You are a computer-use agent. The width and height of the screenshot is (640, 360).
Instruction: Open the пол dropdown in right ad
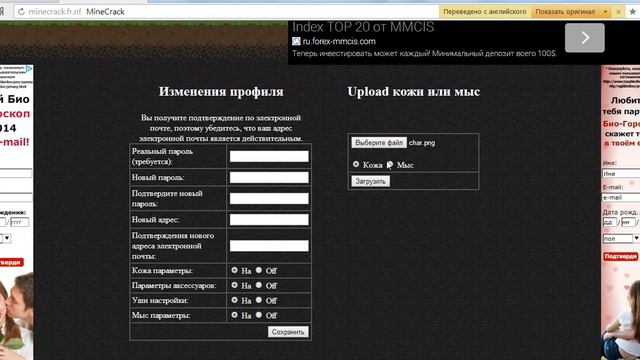click(621, 238)
